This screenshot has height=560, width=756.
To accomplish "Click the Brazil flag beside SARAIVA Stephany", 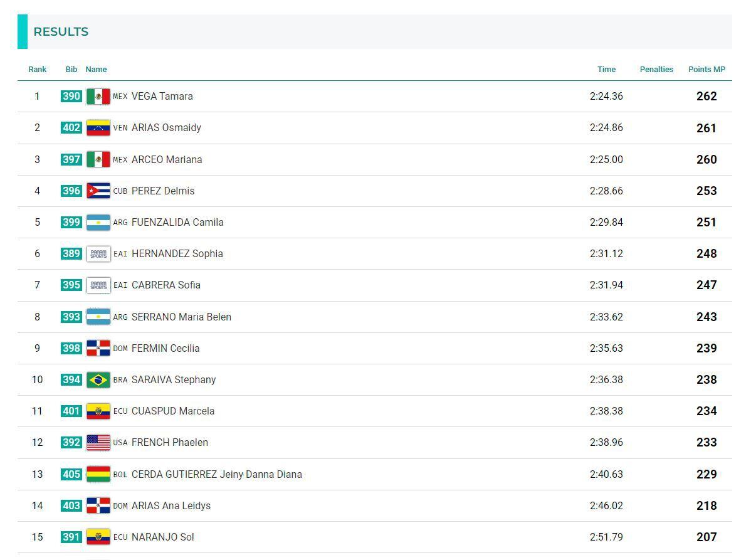I will coord(98,379).
